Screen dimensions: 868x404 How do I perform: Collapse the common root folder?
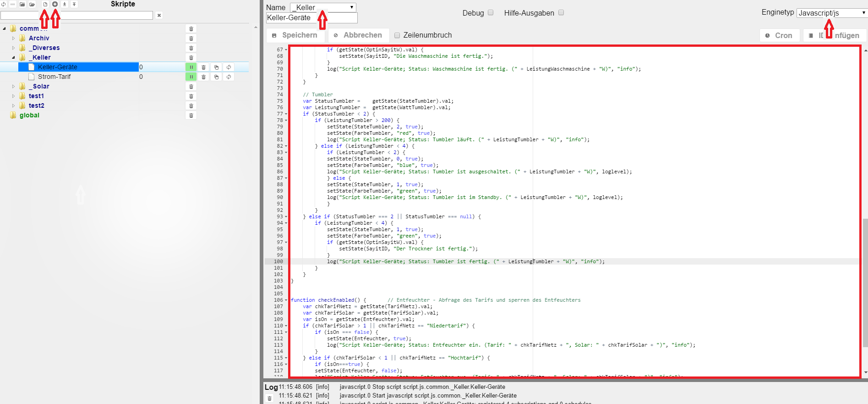point(5,28)
